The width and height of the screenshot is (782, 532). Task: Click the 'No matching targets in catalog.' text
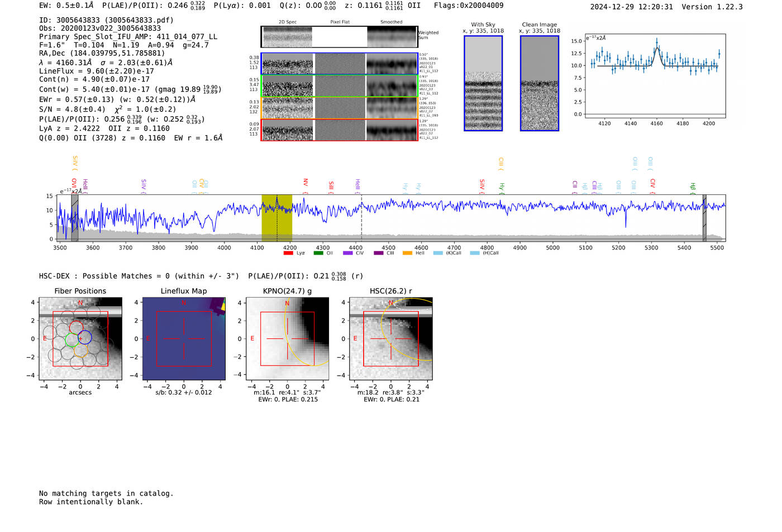click(106, 493)
